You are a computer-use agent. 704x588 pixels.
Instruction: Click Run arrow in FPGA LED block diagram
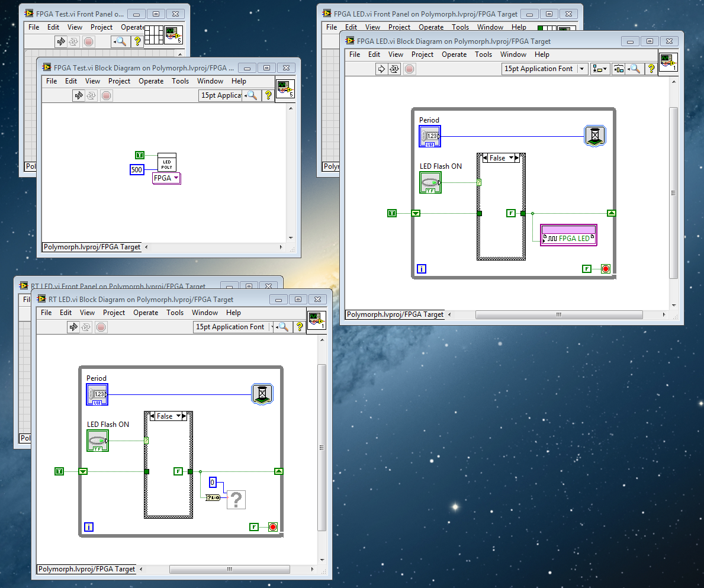point(381,69)
